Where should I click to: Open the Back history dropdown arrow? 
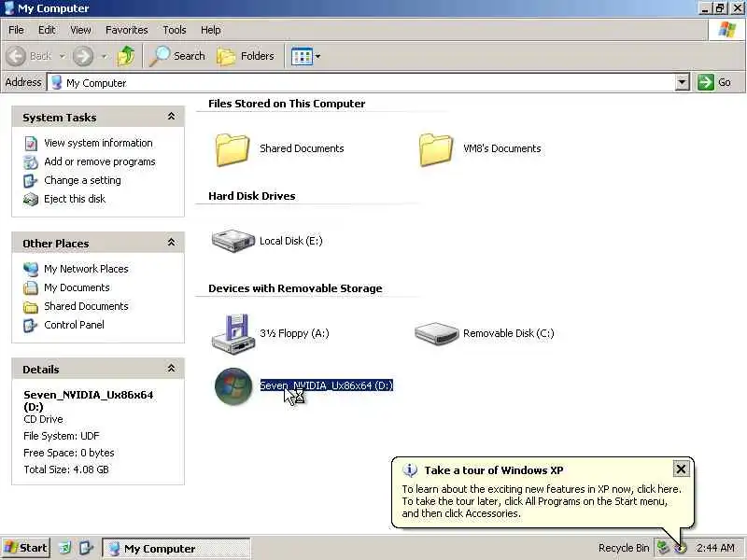click(63, 56)
